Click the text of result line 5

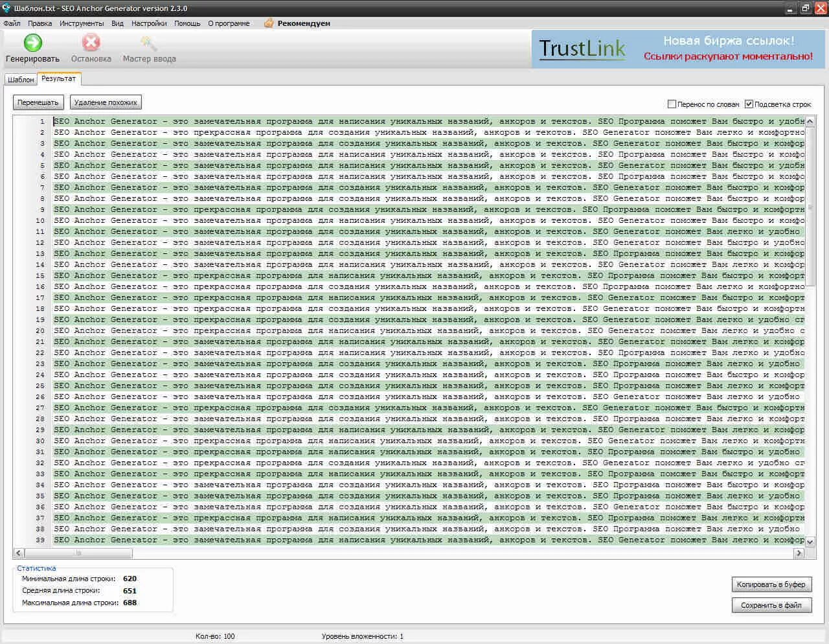[429, 165]
